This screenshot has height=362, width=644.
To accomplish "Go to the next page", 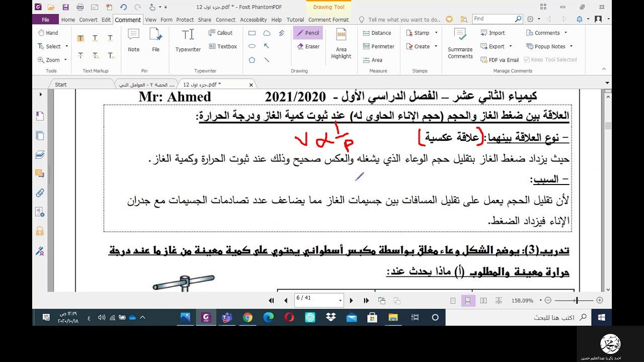I will pos(351,301).
